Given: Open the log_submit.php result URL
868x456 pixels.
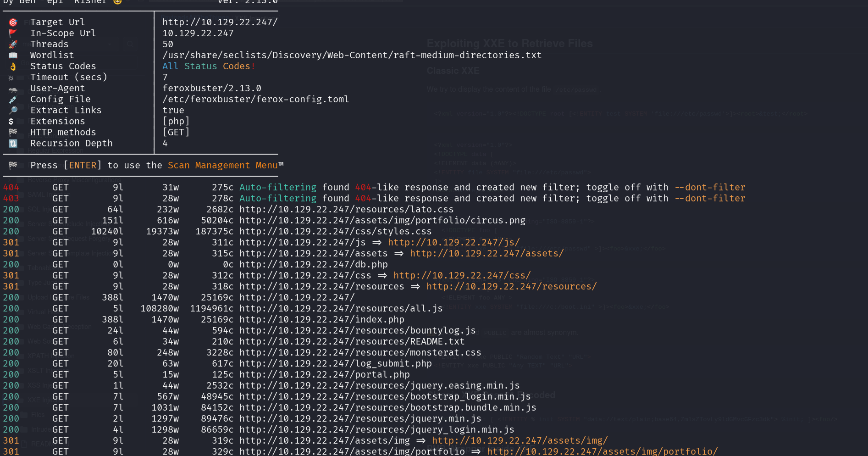Looking at the screenshot, I should point(335,364).
